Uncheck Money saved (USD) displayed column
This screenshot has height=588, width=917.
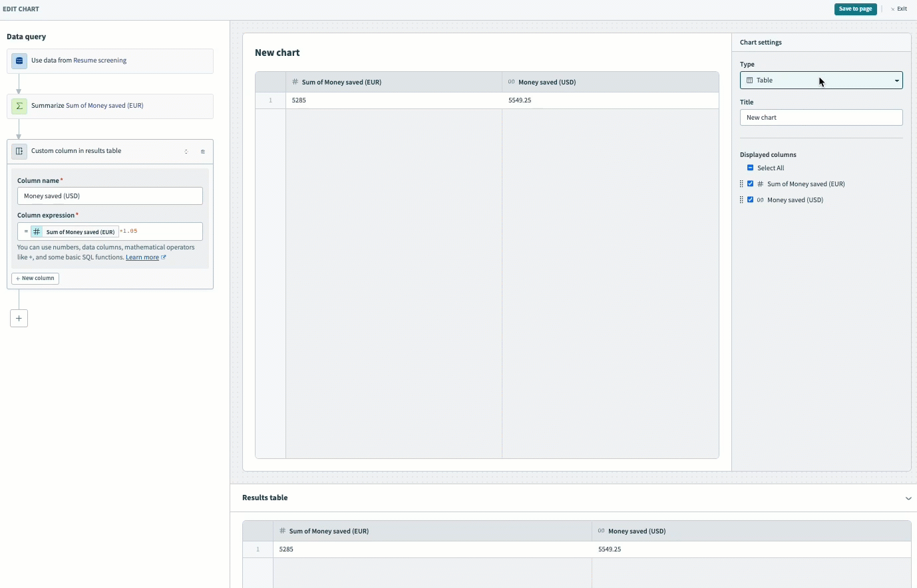[750, 200]
